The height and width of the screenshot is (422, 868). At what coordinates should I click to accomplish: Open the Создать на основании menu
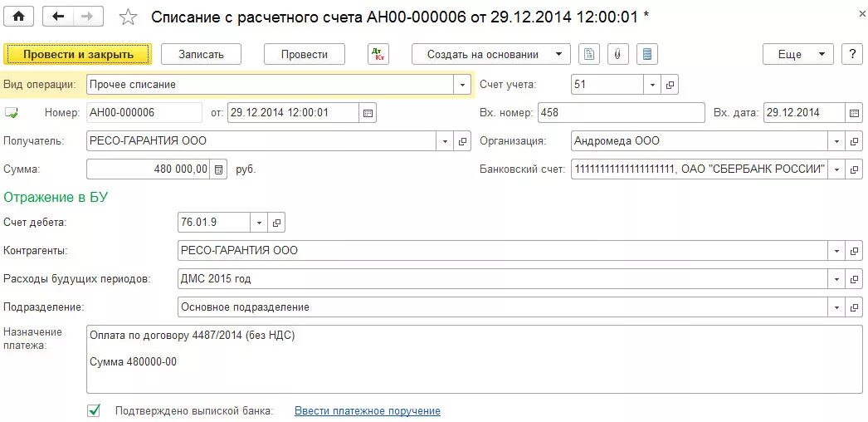[x=491, y=54]
